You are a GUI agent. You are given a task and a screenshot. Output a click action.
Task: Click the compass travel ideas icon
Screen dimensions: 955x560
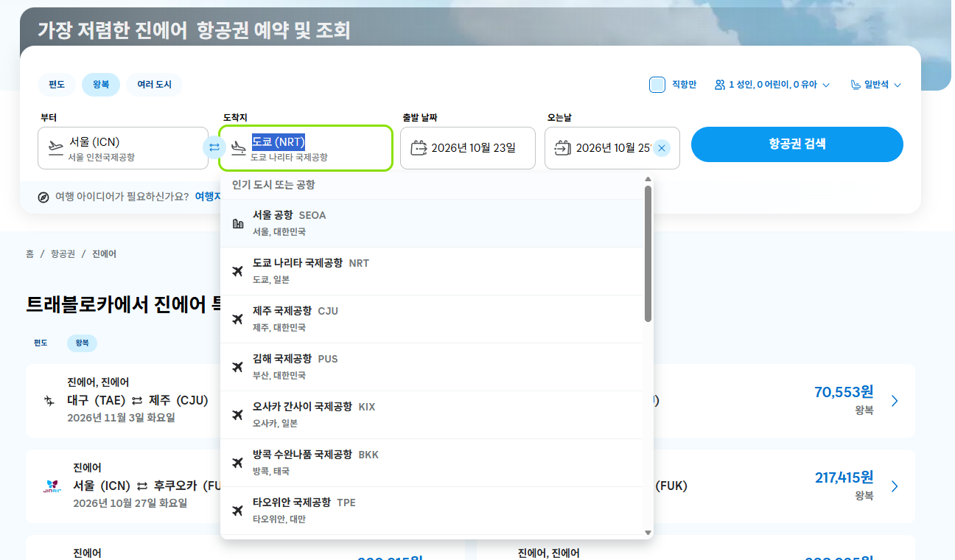43,197
